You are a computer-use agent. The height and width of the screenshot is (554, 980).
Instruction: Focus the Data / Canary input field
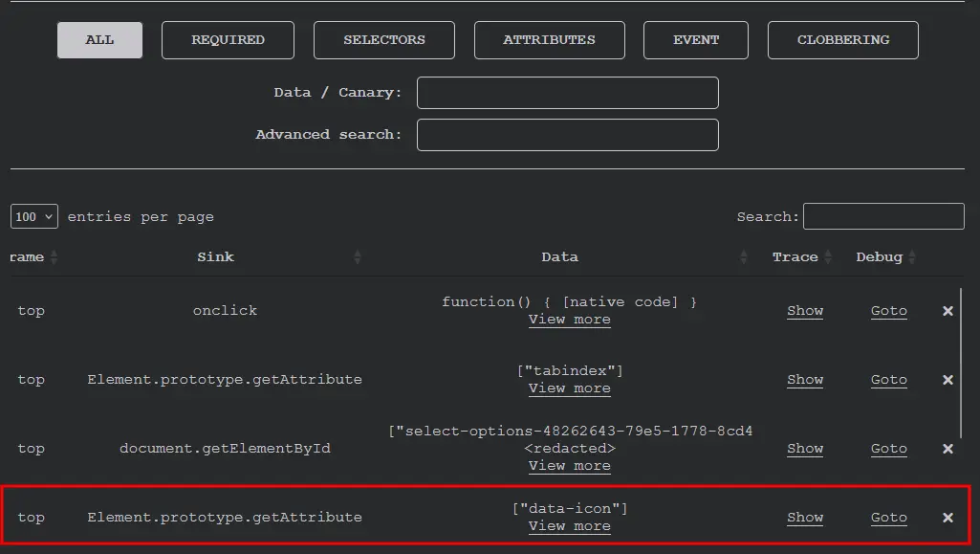567,93
